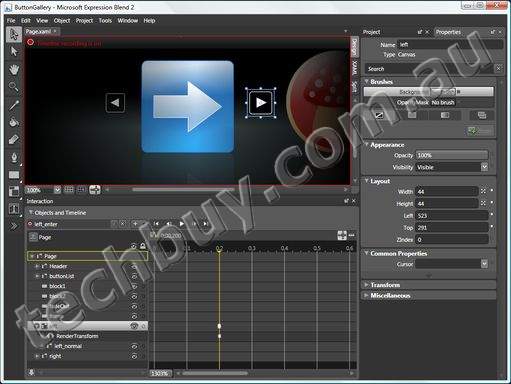Toggle visibility eye for buttonList
The height and width of the screenshot is (384, 511).
coord(134,276)
